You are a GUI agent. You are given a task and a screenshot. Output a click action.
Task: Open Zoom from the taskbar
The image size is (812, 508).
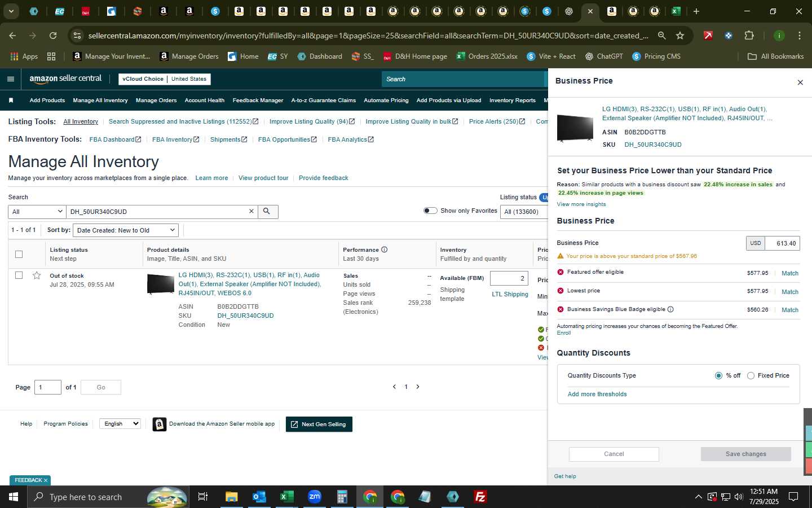point(315,497)
